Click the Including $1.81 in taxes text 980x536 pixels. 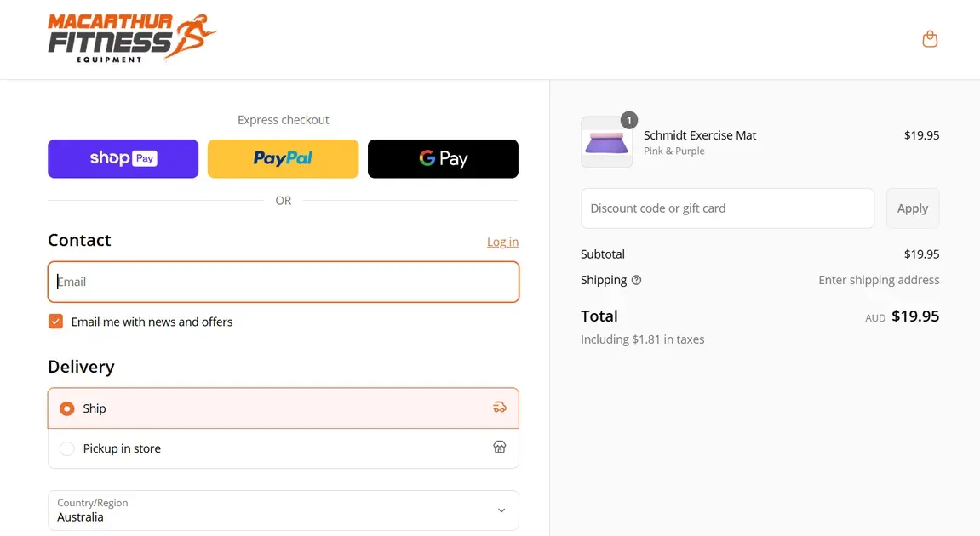click(x=643, y=339)
